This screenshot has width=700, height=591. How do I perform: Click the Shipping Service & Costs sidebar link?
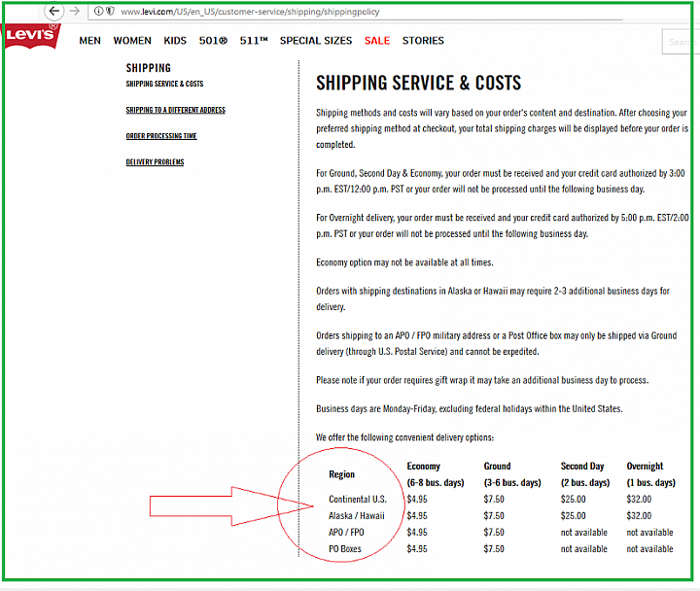coord(164,84)
